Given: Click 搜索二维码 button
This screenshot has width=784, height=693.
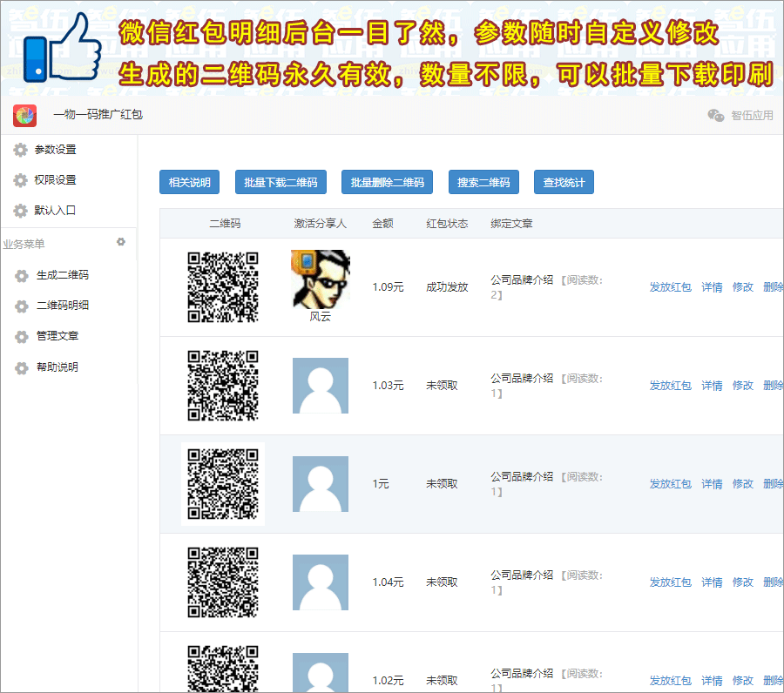Looking at the screenshot, I should [483, 182].
